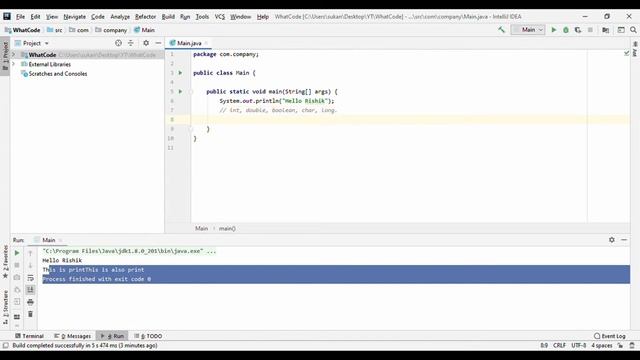Image resolution: width=640 pixels, height=360 pixels.
Task: Open the Refactor menu
Action: (145, 17)
